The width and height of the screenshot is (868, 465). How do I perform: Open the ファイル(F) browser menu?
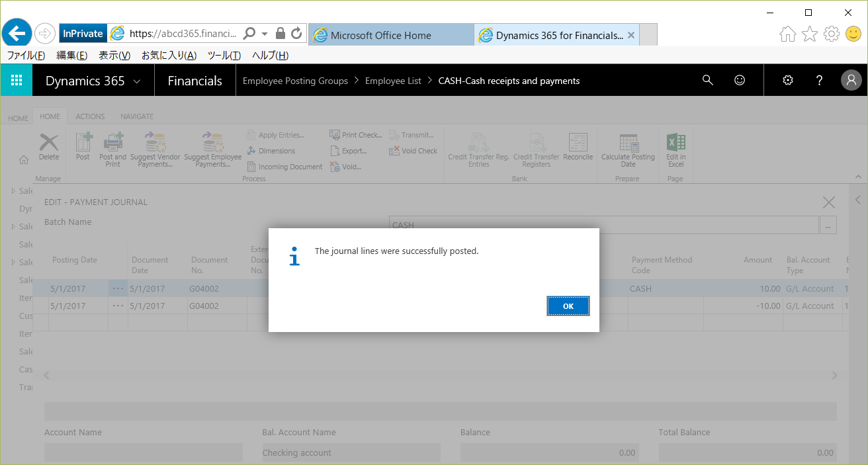tap(26, 56)
